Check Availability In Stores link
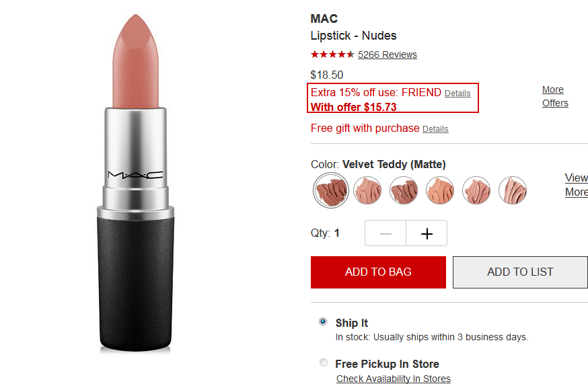Screen dimensions: 588x386 (x=394, y=379)
